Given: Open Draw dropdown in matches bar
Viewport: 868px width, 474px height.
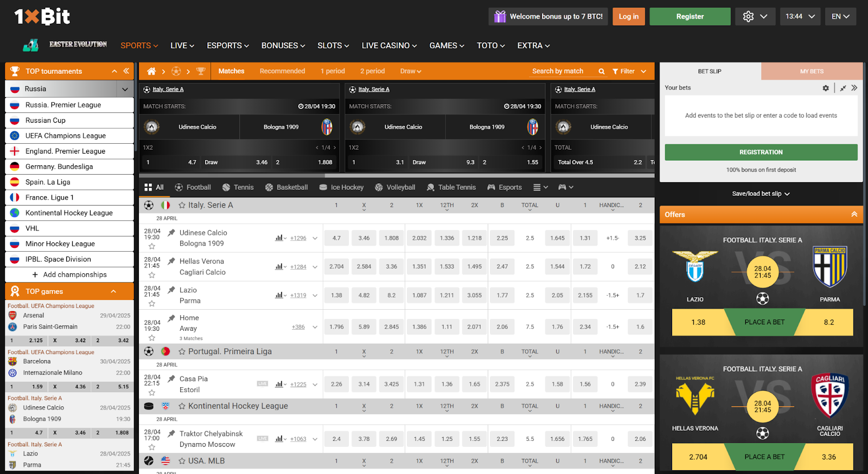Looking at the screenshot, I should click(x=411, y=71).
